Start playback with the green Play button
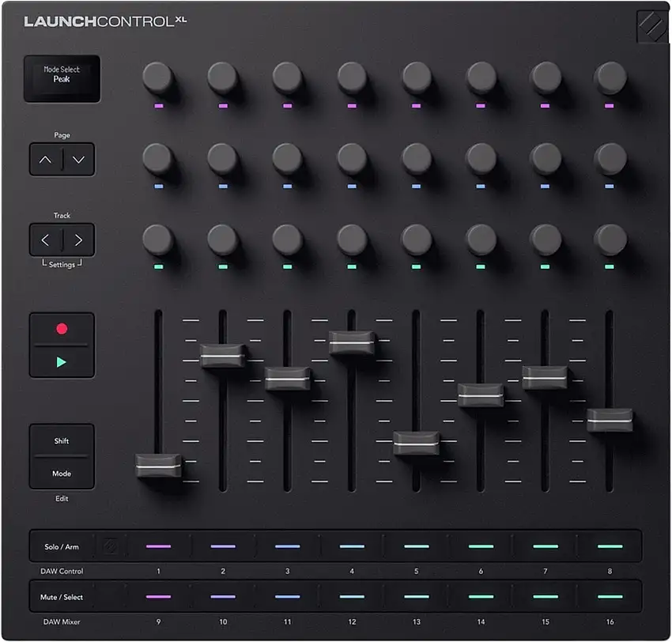The width and height of the screenshot is (672, 642). coord(62,362)
